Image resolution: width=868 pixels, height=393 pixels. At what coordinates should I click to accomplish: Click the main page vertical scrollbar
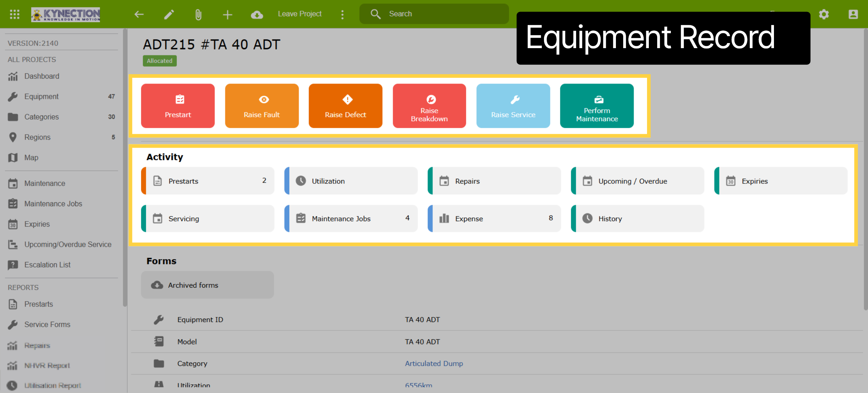click(x=865, y=169)
